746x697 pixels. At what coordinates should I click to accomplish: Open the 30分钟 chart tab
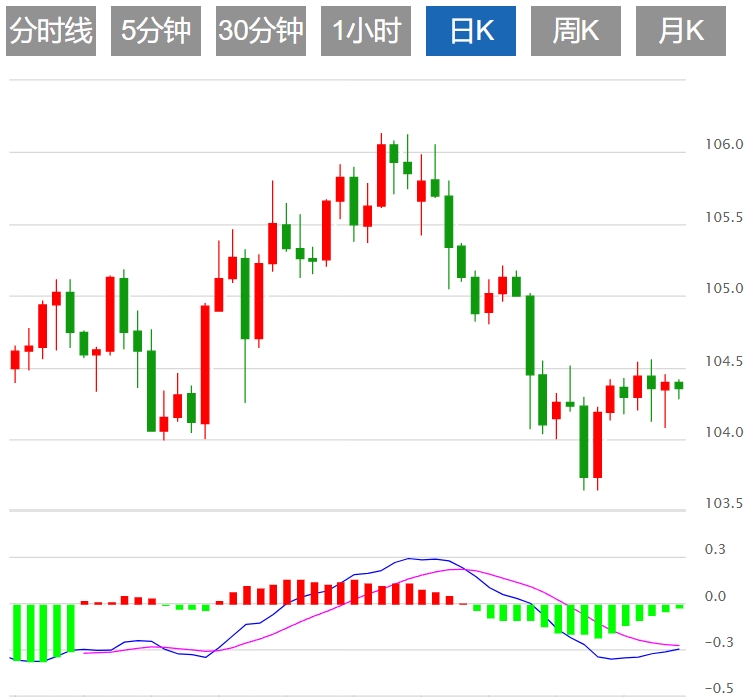[x=260, y=31]
